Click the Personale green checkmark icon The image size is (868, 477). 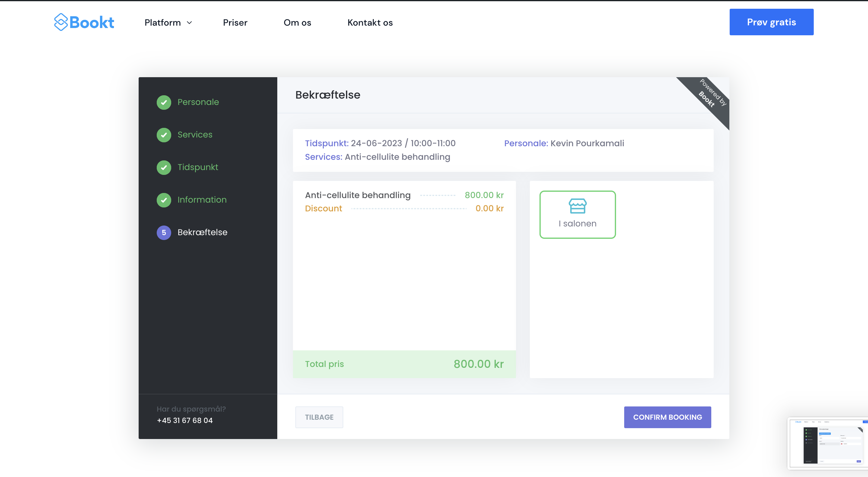pos(164,102)
